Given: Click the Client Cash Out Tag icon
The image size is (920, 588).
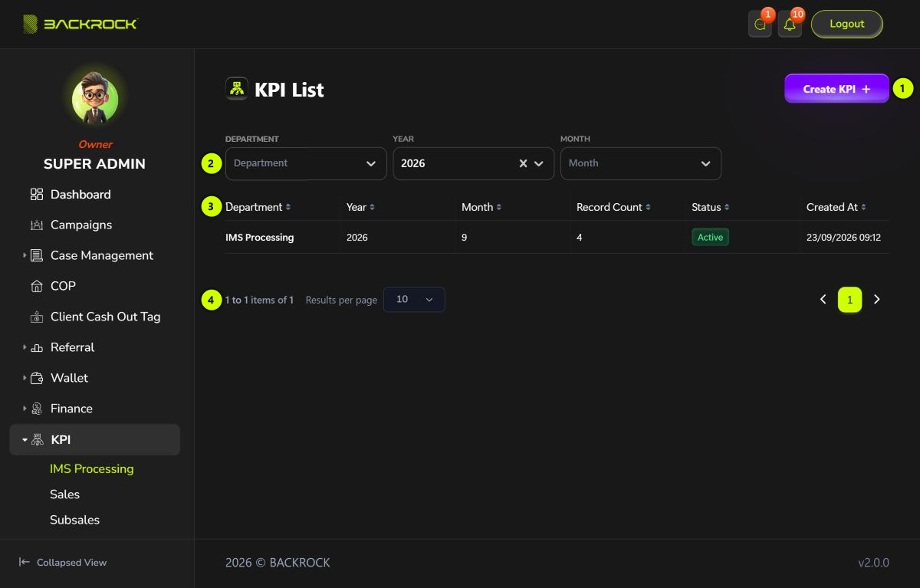Looking at the screenshot, I should [x=37, y=317].
